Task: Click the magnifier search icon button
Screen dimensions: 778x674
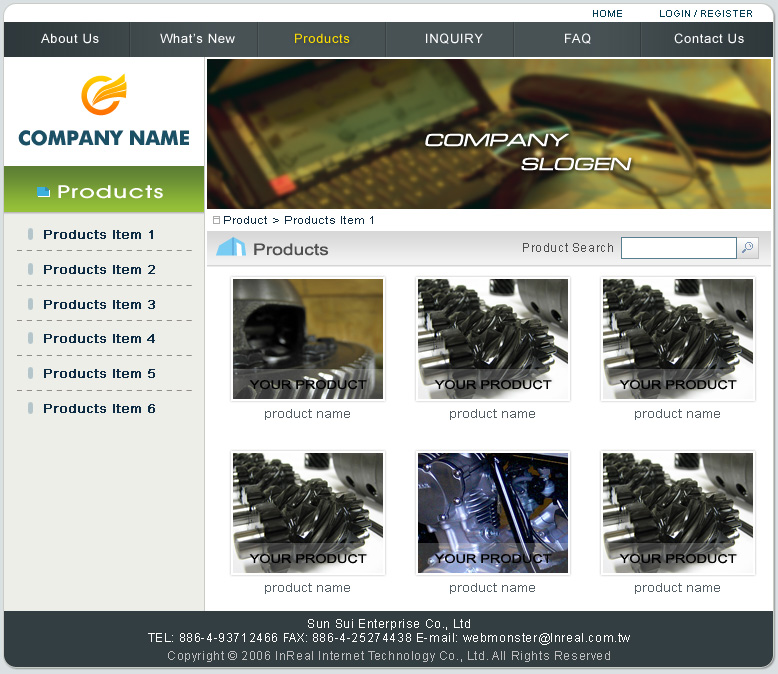Action: (x=748, y=248)
